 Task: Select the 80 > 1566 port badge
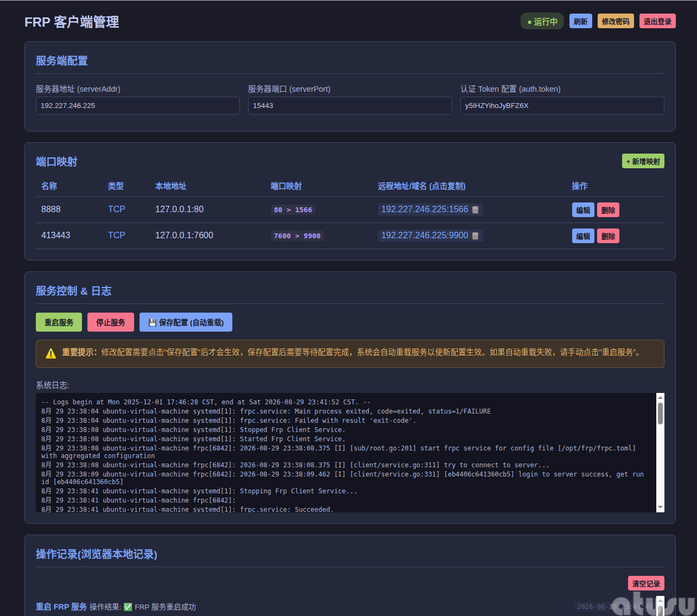(x=293, y=209)
